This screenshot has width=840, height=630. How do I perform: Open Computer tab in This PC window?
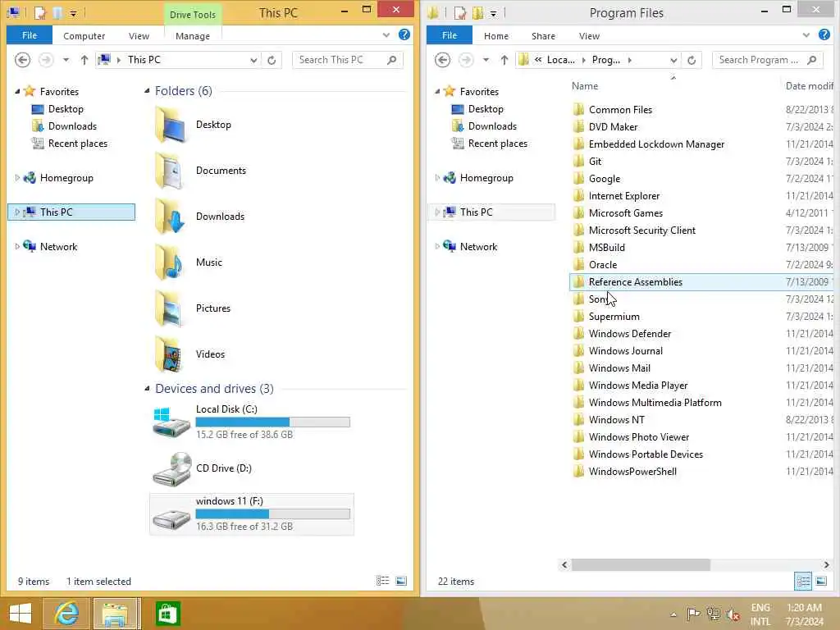point(84,36)
